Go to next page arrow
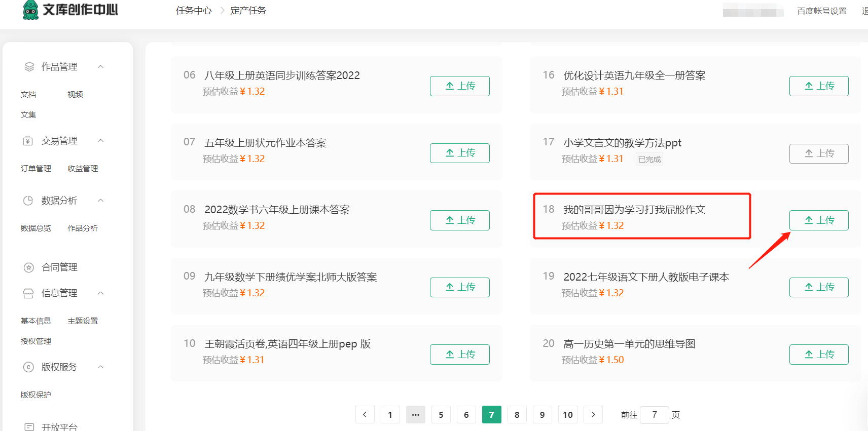 (x=593, y=414)
